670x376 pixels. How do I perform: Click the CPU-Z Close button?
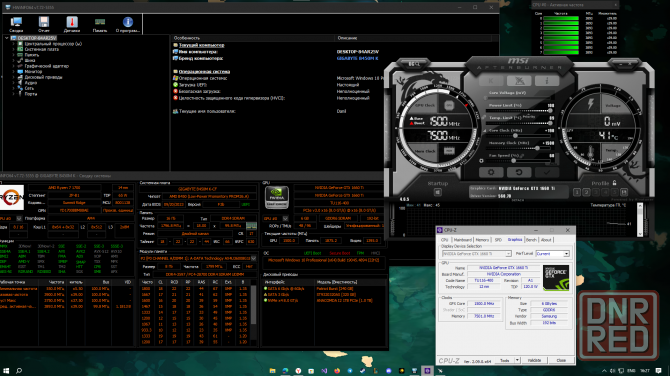561,360
